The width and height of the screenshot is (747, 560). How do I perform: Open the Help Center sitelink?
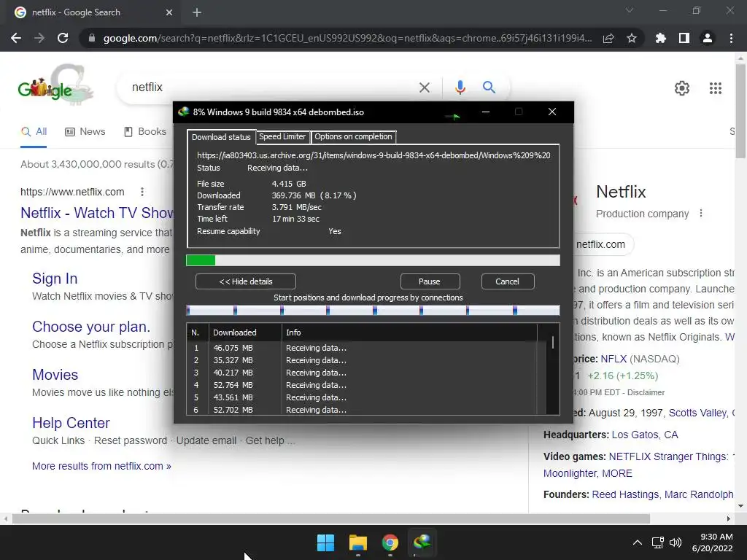[x=71, y=423]
